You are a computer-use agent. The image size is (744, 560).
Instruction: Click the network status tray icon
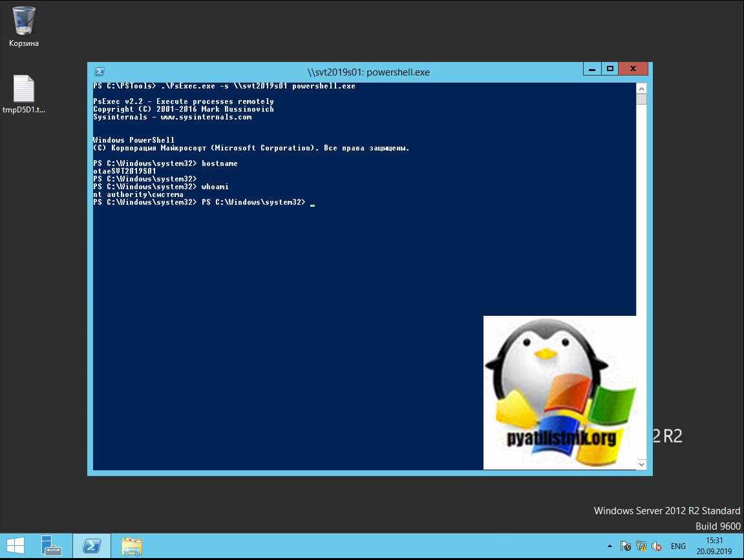pyautogui.click(x=641, y=546)
